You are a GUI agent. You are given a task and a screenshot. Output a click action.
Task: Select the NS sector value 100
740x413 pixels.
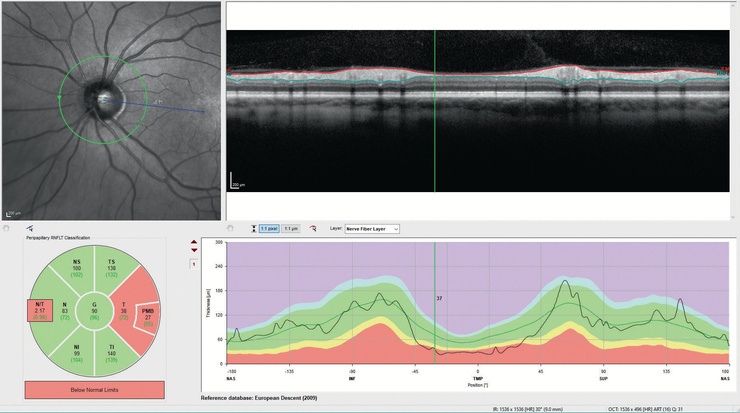(76, 268)
